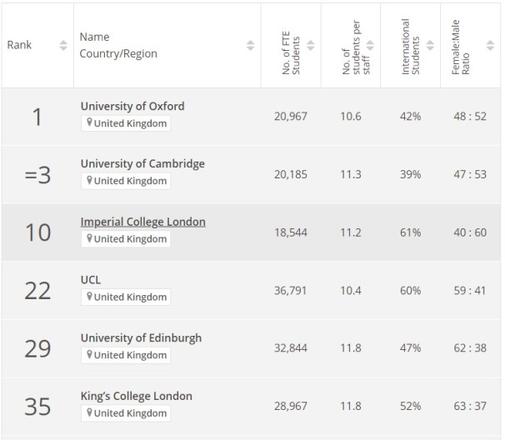The width and height of the screenshot is (505, 440).
Task: Open University of Oxford link
Action: click(x=132, y=106)
